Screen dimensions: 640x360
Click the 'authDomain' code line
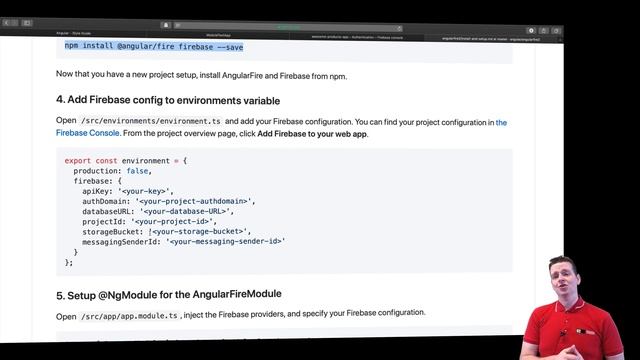(x=169, y=201)
